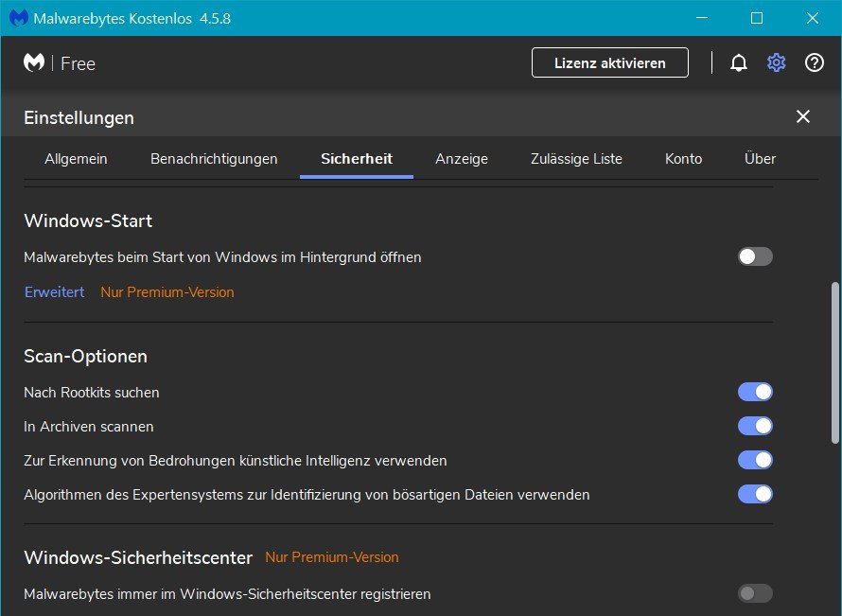
Task: Click the Malwarebytes Kostenlos 4.5.8 title text
Action: (x=132, y=18)
